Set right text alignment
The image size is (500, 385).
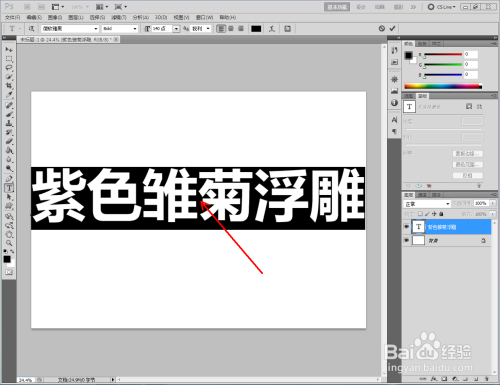[x=241, y=29]
